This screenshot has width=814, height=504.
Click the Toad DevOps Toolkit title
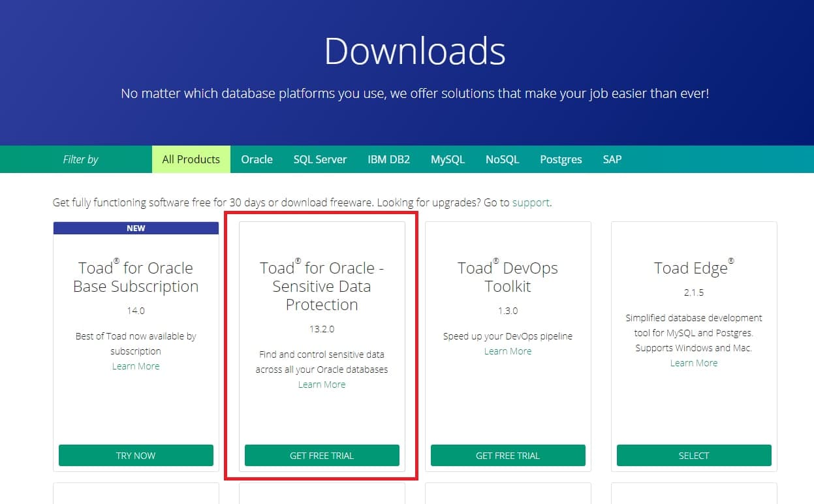pyautogui.click(x=508, y=277)
